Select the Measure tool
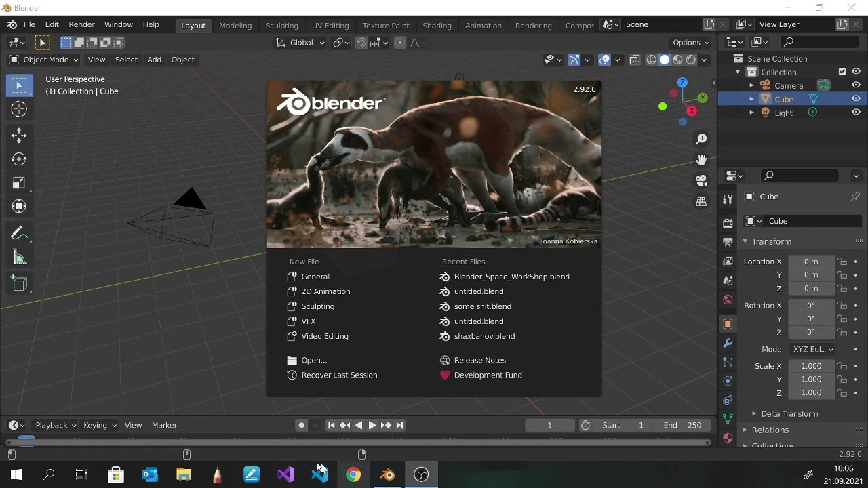 (x=19, y=258)
